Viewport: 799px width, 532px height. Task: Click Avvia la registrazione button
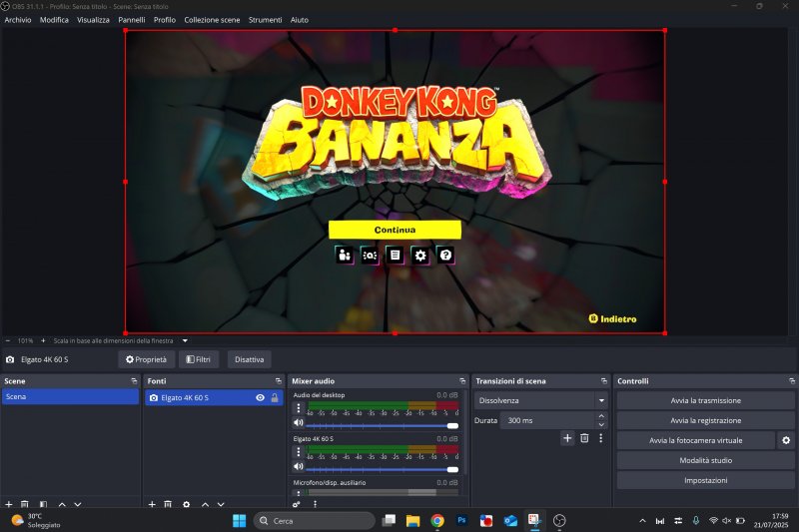point(705,420)
